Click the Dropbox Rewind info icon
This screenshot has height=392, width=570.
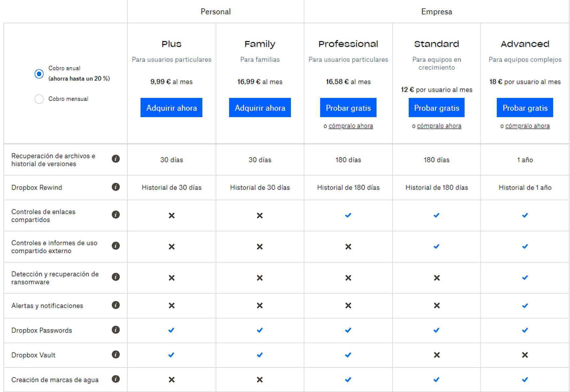click(x=116, y=187)
